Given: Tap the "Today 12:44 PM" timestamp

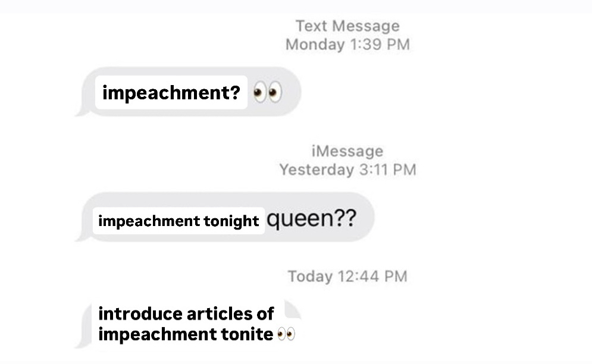Looking at the screenshot, I should 347,276.
